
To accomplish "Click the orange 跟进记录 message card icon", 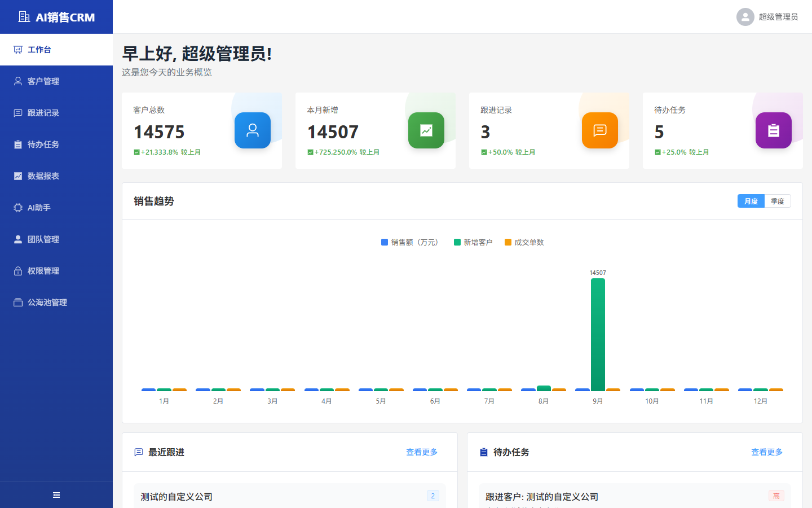I will click(x=600, y=130).
